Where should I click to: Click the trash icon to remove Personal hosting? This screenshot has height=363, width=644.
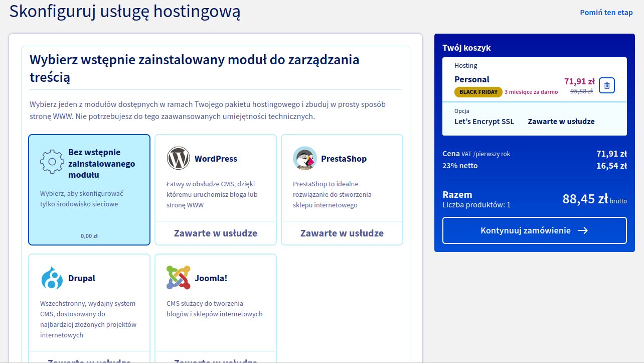pyautogui.click(x=607, y=85)
